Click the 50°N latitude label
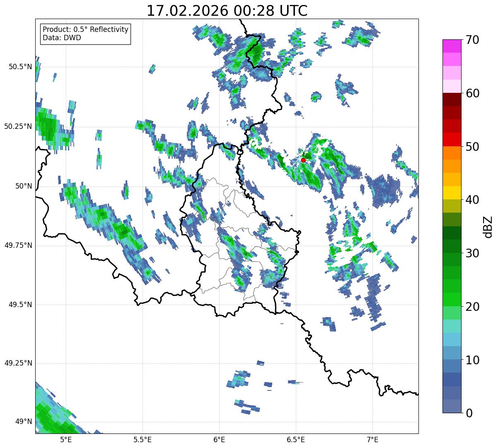498x448 pixels. tap(24, 186)
